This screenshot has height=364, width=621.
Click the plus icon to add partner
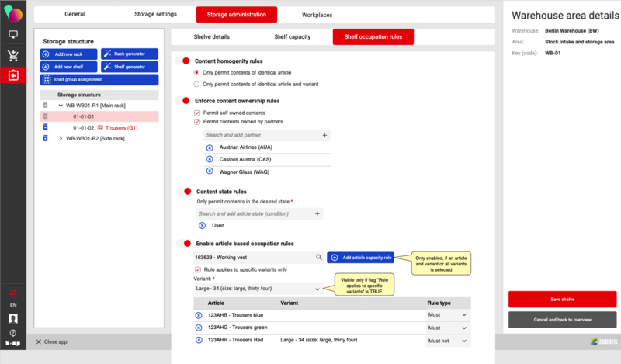tap(324, 135)
